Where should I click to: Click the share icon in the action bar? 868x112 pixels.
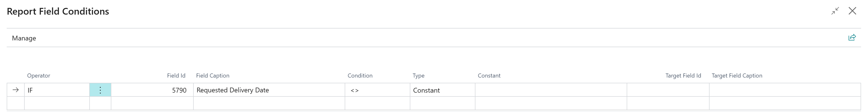(x=852, y=37)
